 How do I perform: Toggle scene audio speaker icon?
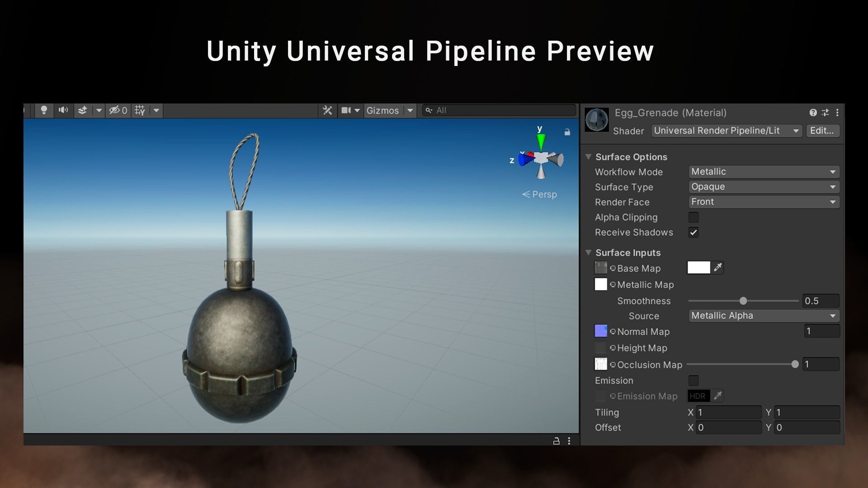pos(63,110)
